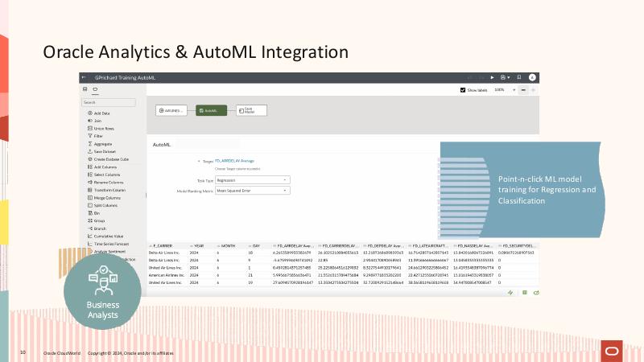Select the Bin step
Image resolution: width=644 pixels, height=362 pixels.
point(93,213)
